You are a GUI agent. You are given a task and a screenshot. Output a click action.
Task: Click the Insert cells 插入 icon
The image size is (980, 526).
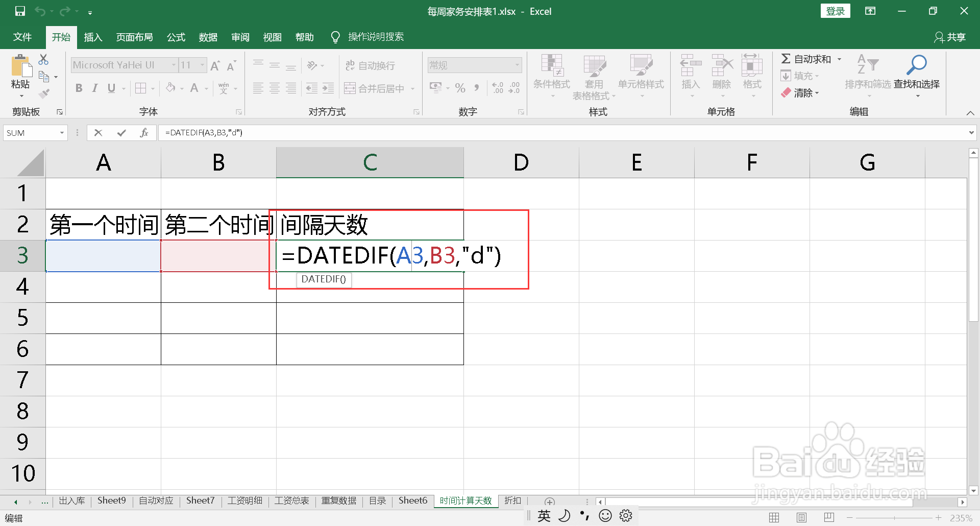[691, 65]
